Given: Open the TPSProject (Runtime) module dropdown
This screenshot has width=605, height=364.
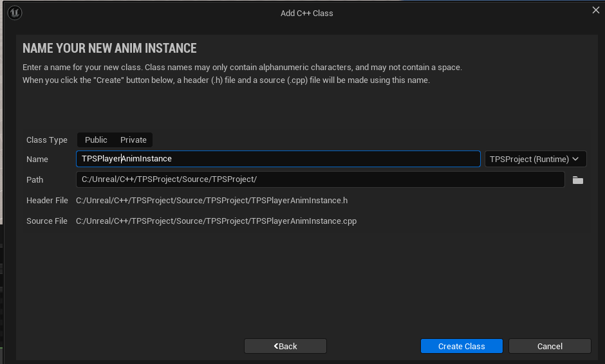Looking at the screenshot, I should [535, 159].
